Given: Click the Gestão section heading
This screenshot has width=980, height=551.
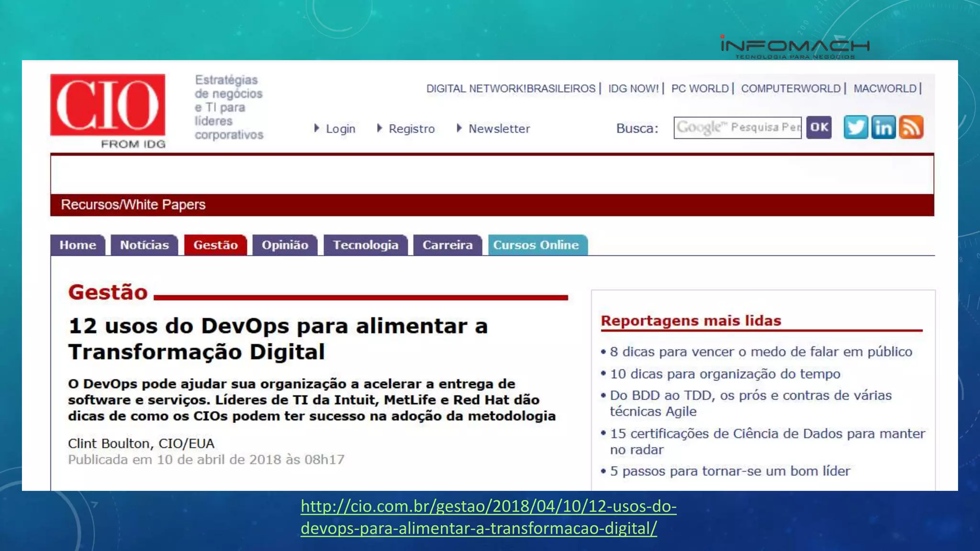Looking at the screenshot, I should point(108,292).
